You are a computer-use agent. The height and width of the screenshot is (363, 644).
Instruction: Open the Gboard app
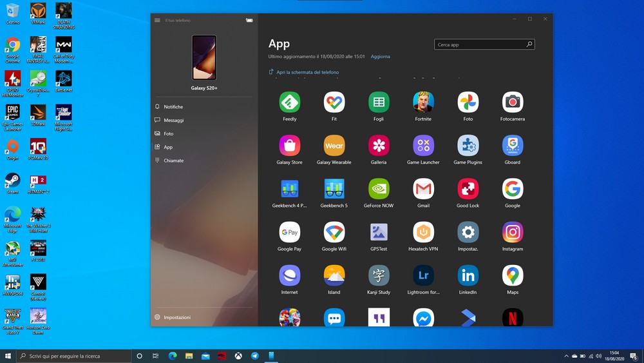point(513,146)
